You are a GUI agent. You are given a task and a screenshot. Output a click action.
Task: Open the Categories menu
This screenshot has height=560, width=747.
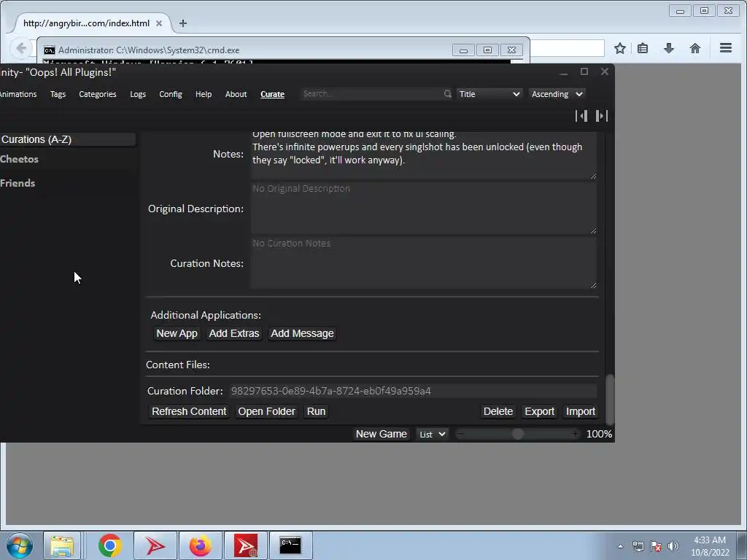pyautogui.click(x=98, y=94)
